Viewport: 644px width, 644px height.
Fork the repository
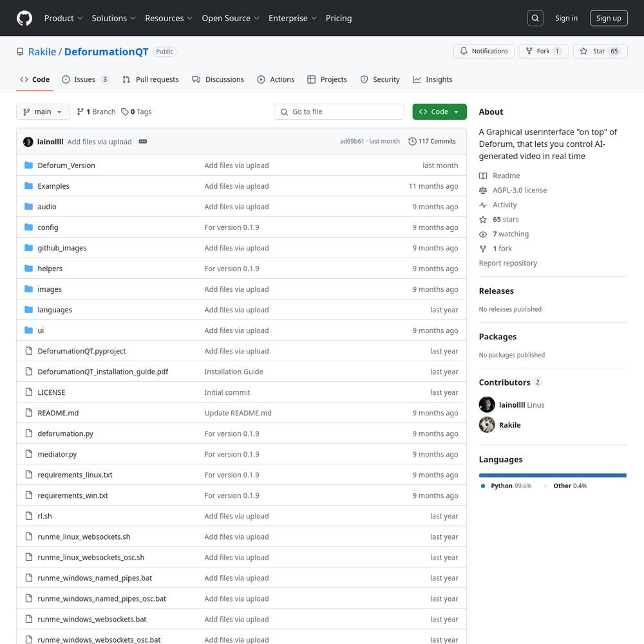544,51
